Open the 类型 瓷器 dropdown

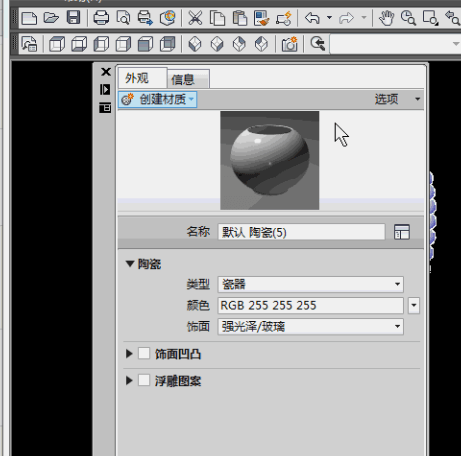311,284
